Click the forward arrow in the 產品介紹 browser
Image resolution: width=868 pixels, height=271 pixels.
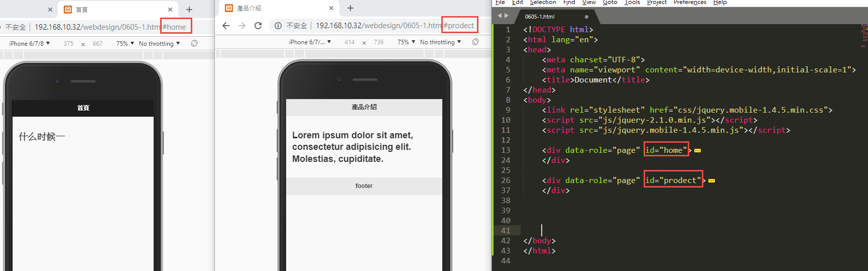click(x=242, y=26)
